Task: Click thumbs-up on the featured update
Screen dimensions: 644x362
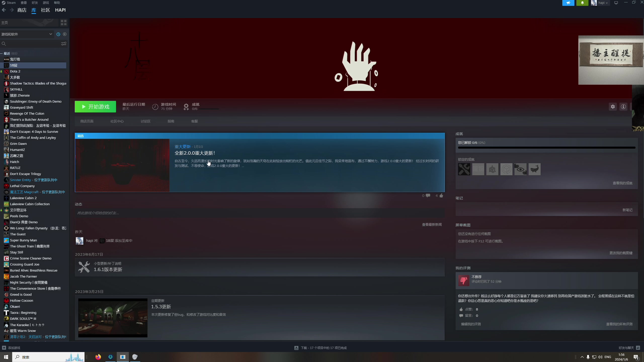Action: coord(441,196)
